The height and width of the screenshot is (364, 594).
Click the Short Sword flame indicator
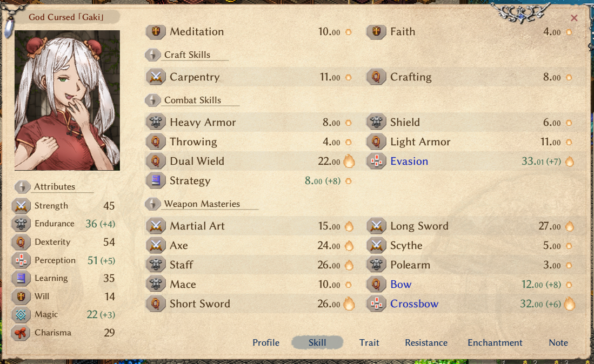(x=349, y=304)
